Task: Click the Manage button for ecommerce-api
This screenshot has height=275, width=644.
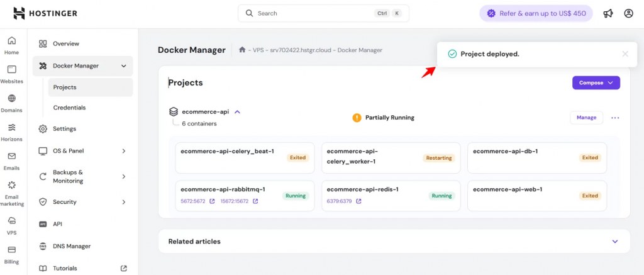Action: click(x=586, y=118)
